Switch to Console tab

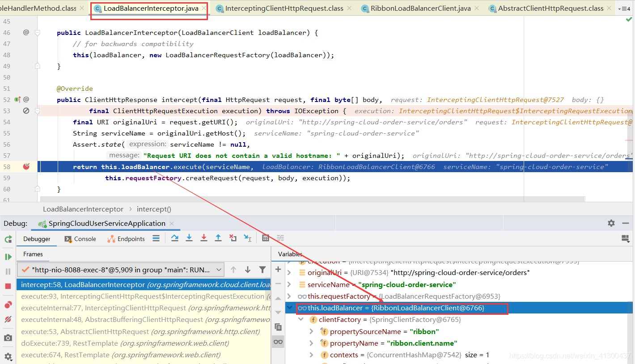coord(80,239)
